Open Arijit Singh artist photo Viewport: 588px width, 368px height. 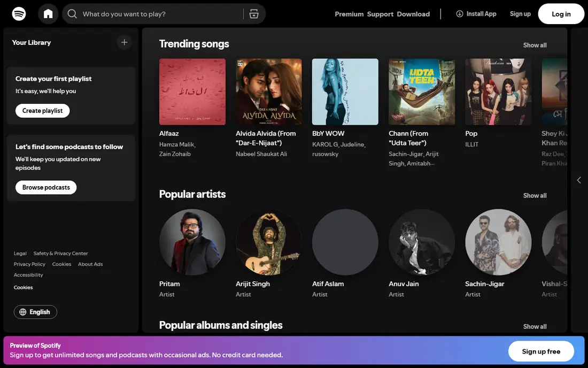[269, 242]
